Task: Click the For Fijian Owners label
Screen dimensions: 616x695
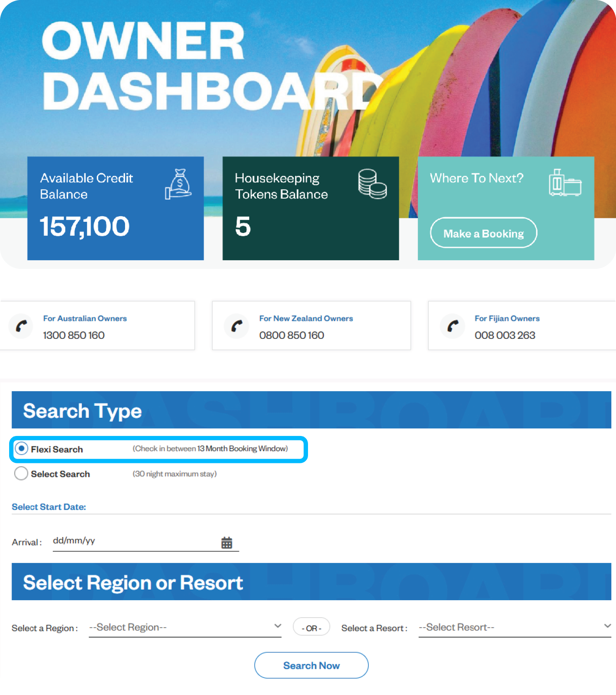Action: coord(507,318)
